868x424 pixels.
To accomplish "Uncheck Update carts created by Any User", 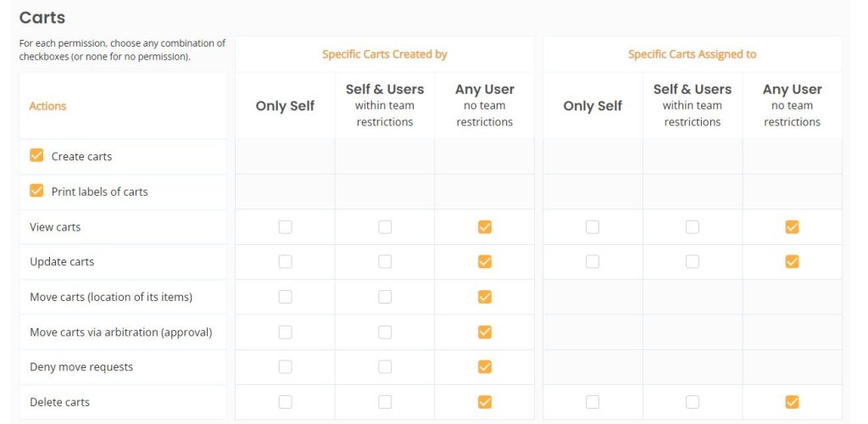I will [484, 262].
